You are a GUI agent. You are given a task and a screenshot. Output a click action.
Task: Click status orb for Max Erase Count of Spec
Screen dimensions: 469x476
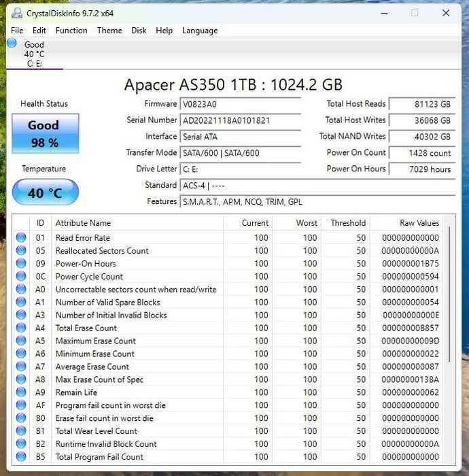point(21,379)
